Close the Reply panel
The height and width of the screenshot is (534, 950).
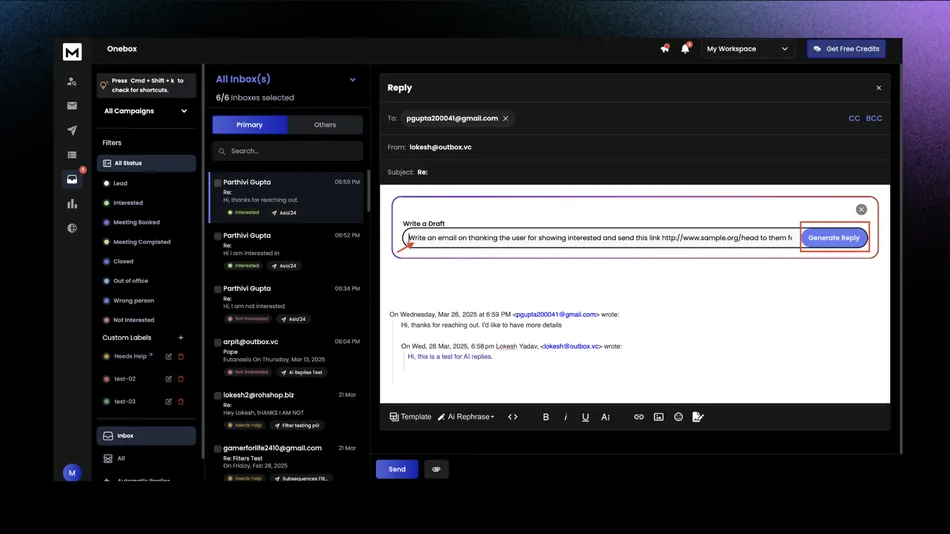pos(879,88)
